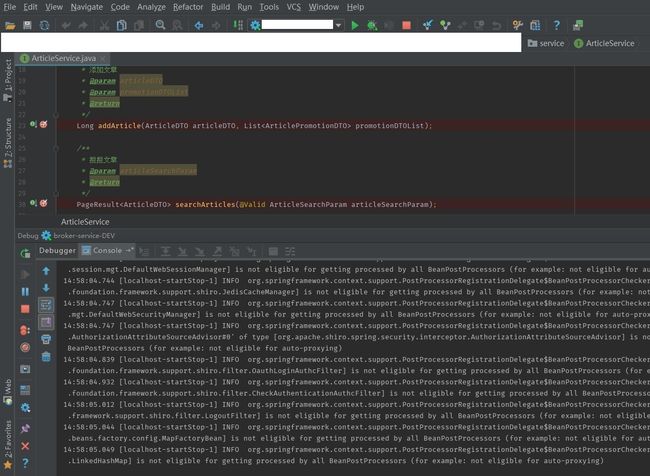Open debug panel Settings gear icon
The height and width of the screenshot is (476, 650).
tap(25, 408)
